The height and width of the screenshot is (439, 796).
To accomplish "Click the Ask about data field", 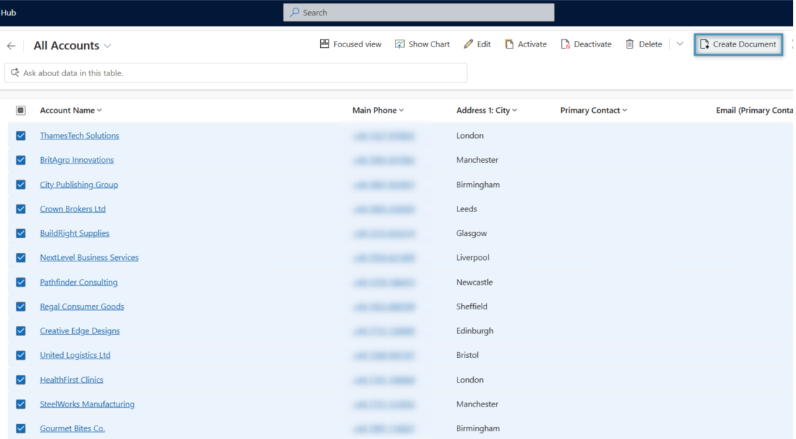I will tap(236, 73).
